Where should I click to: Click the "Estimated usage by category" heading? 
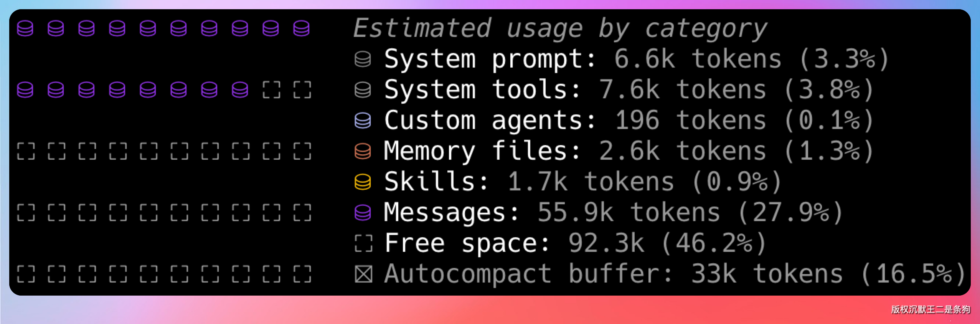[x=560, y=28]
